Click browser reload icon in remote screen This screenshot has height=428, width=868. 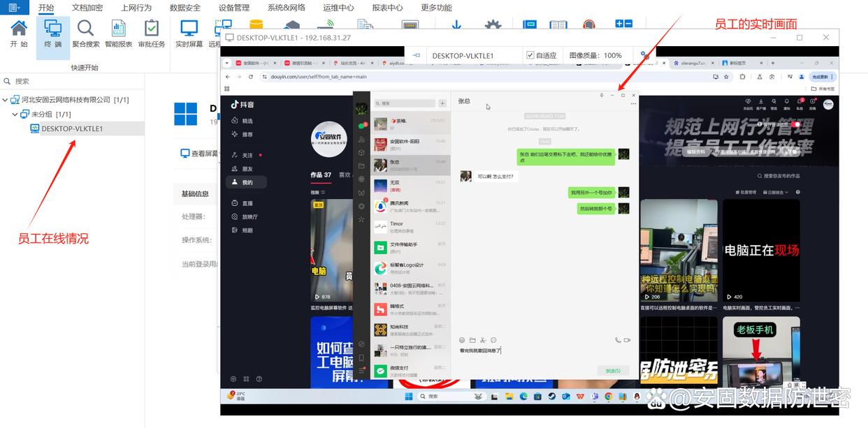pyautogui.click(x=249, y=77)
